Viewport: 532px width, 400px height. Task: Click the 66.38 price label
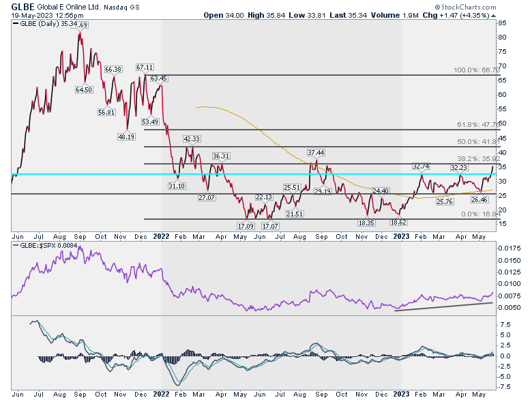pyautogui.click(x=113, y=69)
